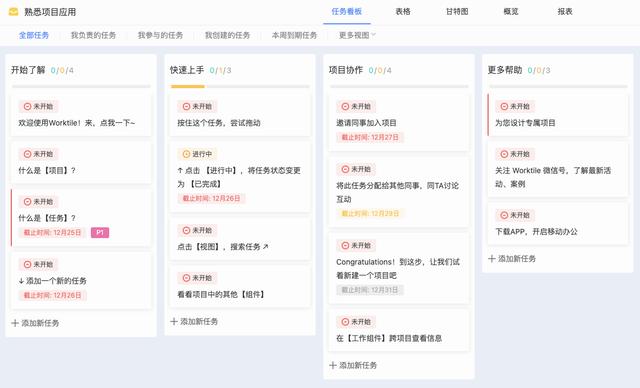Click 截止时间 12月25日 due date label

pyautogui.click(x=52, y=233)
